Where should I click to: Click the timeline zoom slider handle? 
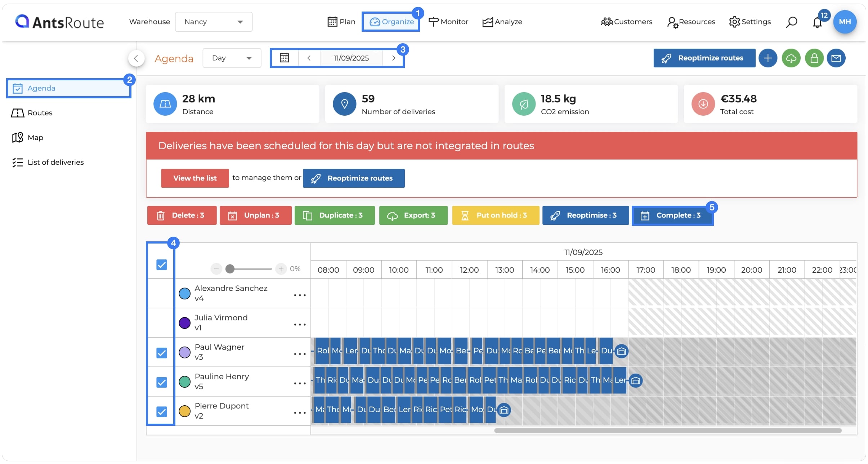pos(230,269)
